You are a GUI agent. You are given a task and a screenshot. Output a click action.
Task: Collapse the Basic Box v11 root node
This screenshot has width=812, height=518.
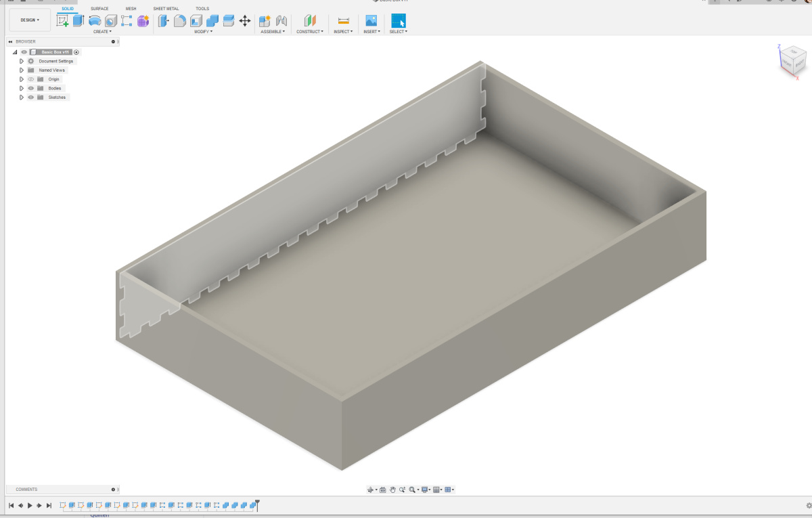[15, 52]
